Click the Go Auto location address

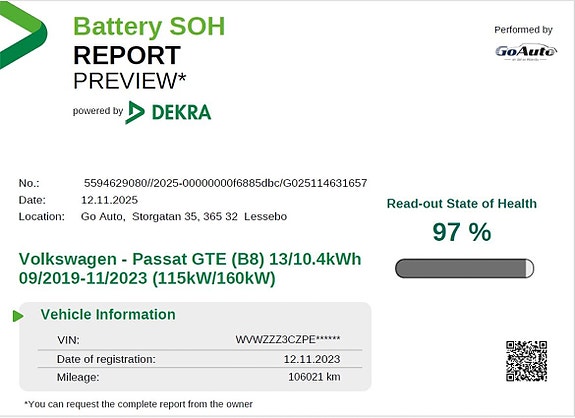[x=184, y=217]
